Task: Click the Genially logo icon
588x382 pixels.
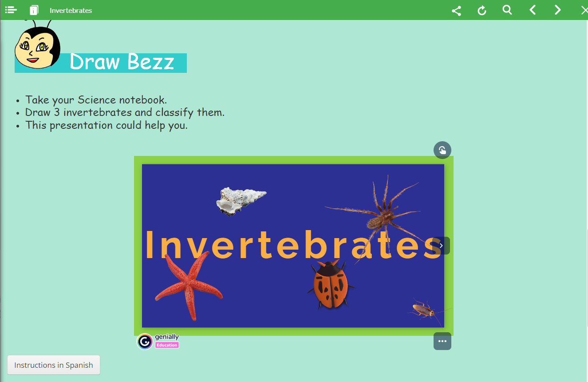Action: click(x=145, y=342)
